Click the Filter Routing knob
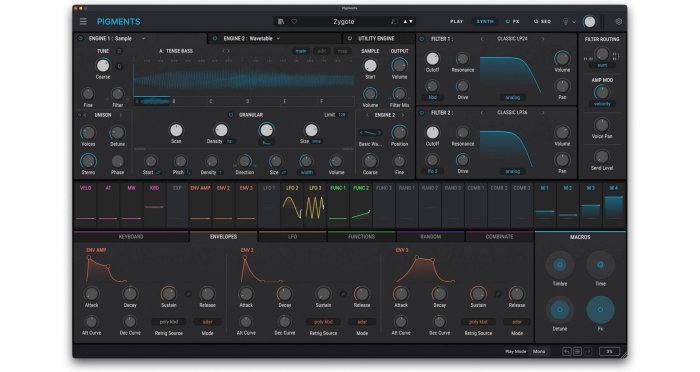 pyautogui.click(x=602, y=54)
